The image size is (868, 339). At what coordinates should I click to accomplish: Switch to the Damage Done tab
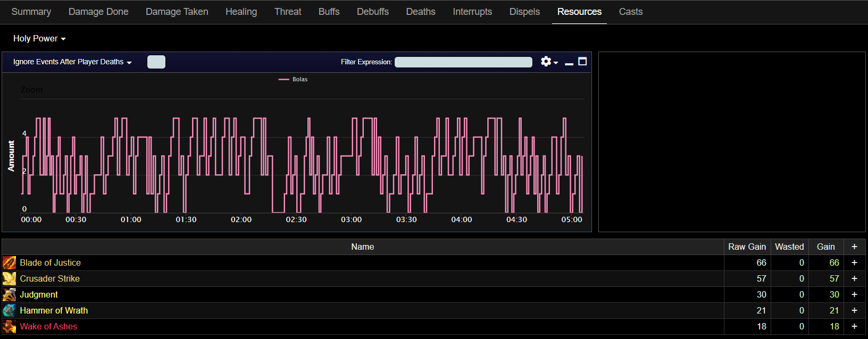pos(98,12)
